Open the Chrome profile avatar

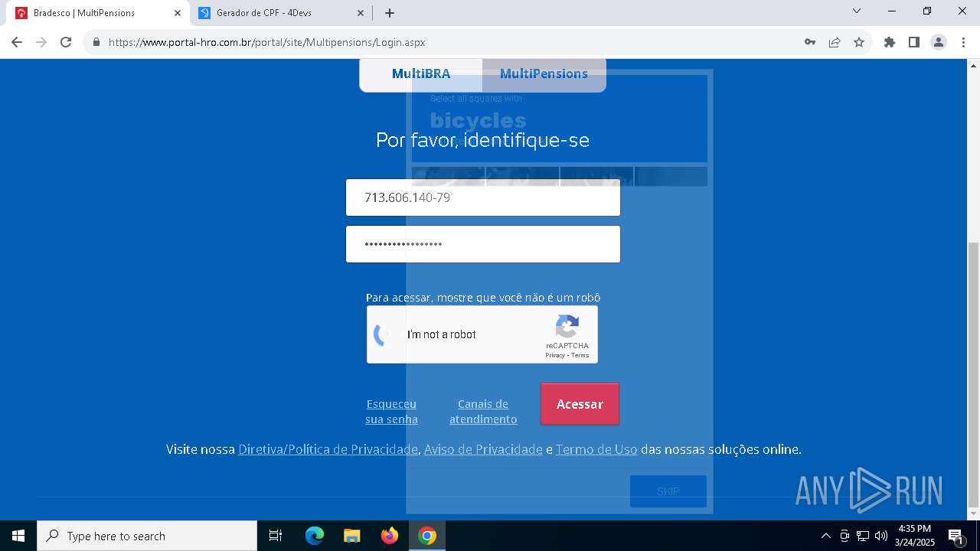[939, 42]
